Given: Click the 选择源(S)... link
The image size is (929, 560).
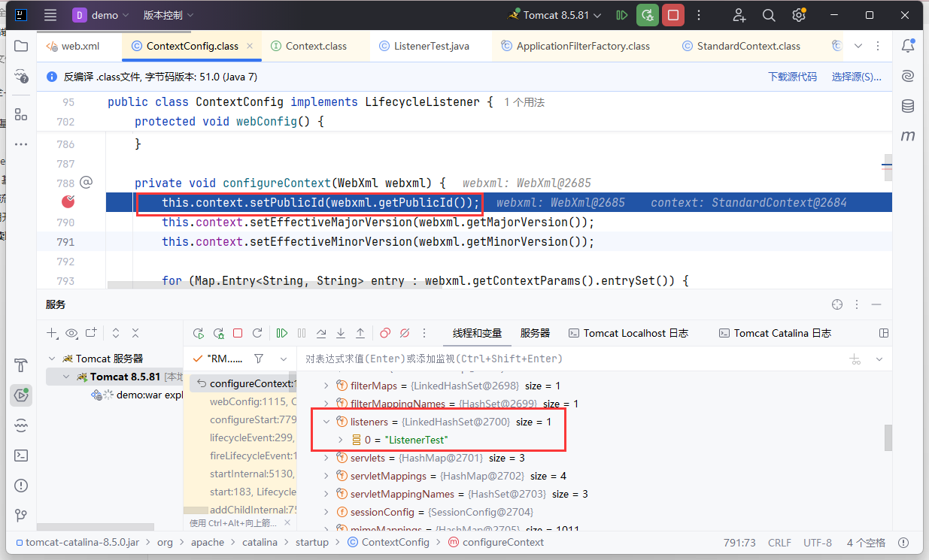Looking at the screenshot, I should coord(856,77).
